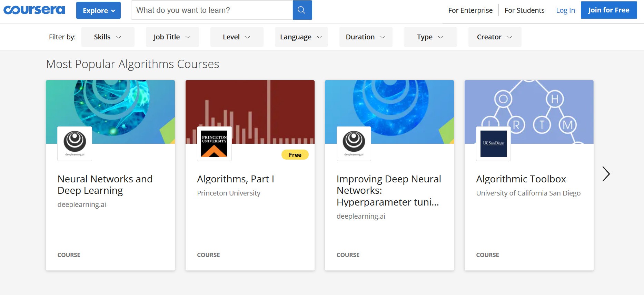Click the next carousel arrow

click(606, 174)
